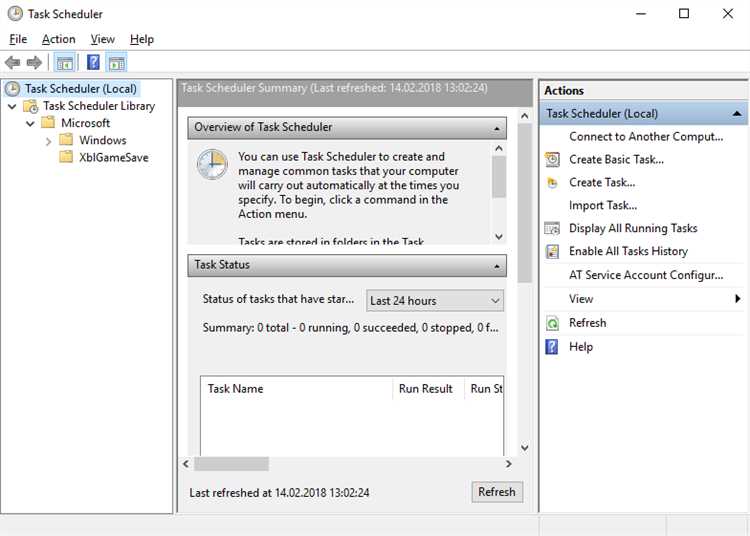This screenshot has height=536, width=750.
Task: Expand the Windows folder in tree
Action: (48, 141)
